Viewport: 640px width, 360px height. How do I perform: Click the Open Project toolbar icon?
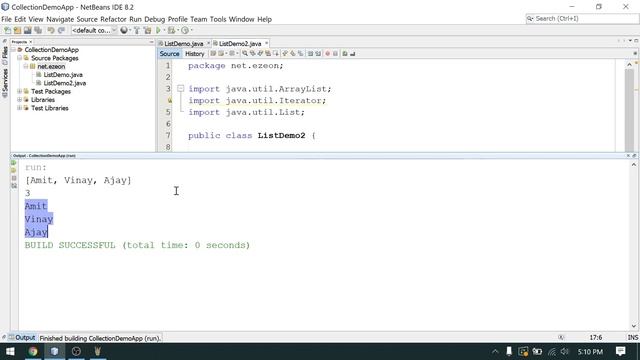tap(27, 30)
